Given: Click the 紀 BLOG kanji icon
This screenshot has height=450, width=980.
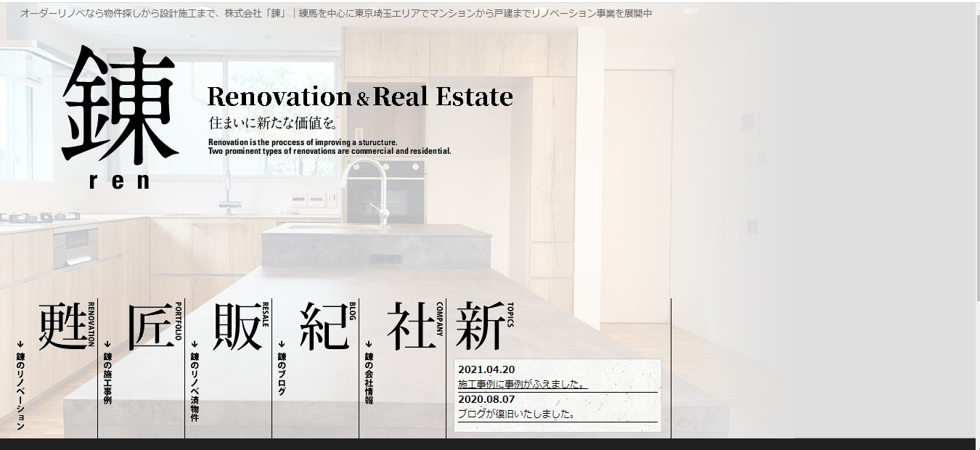Looking at the screenshot, I should [324, 327].
